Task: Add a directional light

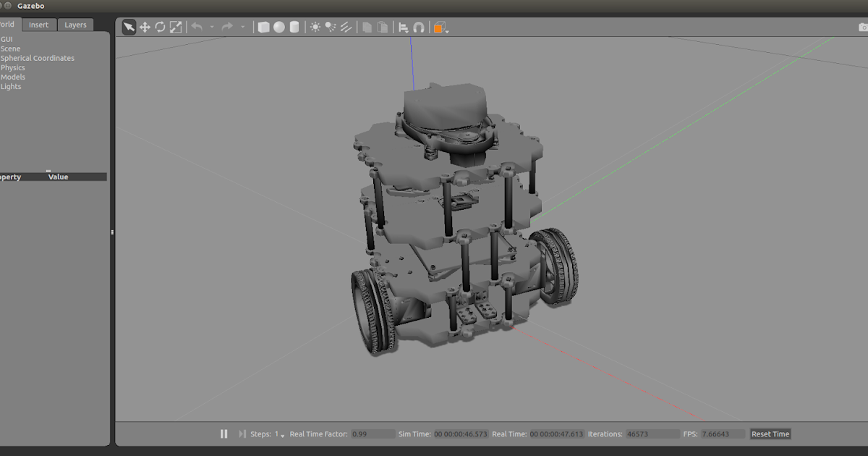Action: 345,27
